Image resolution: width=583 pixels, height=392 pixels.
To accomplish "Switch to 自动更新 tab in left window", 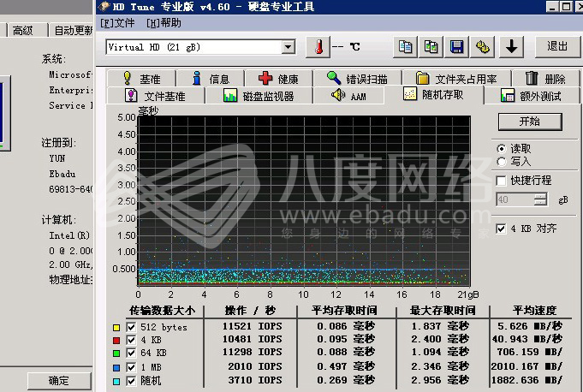I will pos(72,31).
